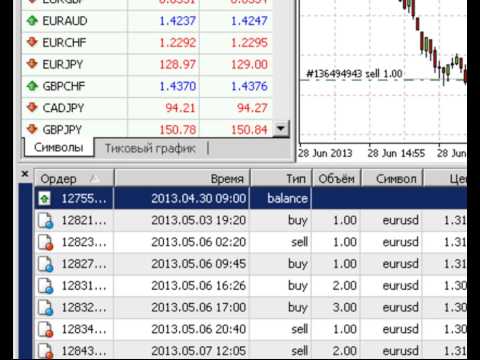Click the green up arrow beside EURAUD
480x360 pixels.
(x=32, y=21)
